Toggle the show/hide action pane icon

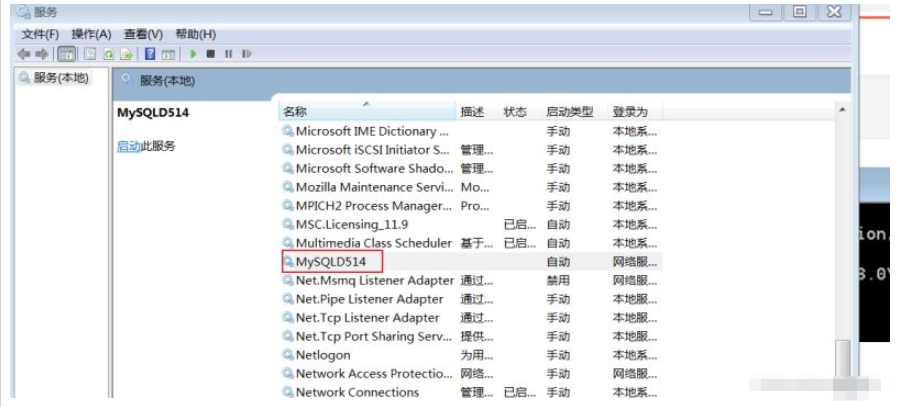168,54
